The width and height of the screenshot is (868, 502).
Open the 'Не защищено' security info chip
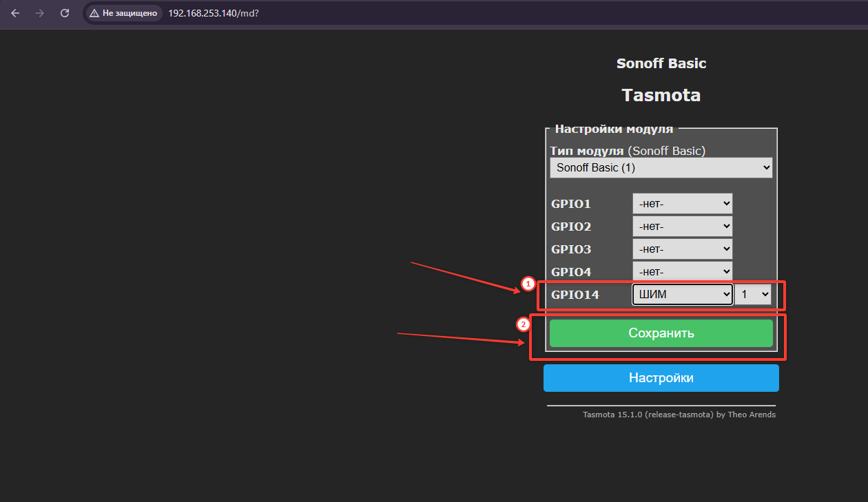[124, 13]
